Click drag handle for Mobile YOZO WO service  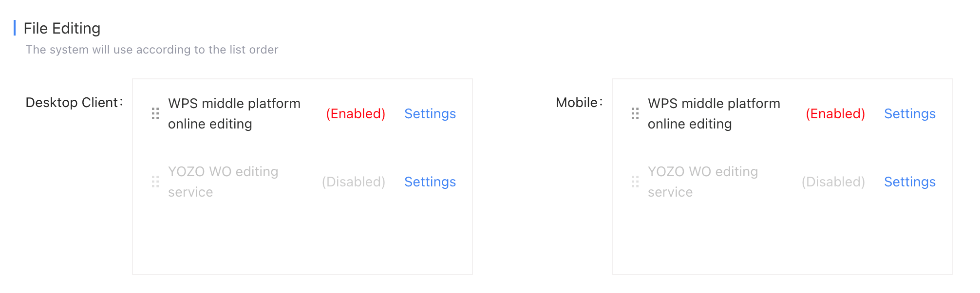coord(635,182)
